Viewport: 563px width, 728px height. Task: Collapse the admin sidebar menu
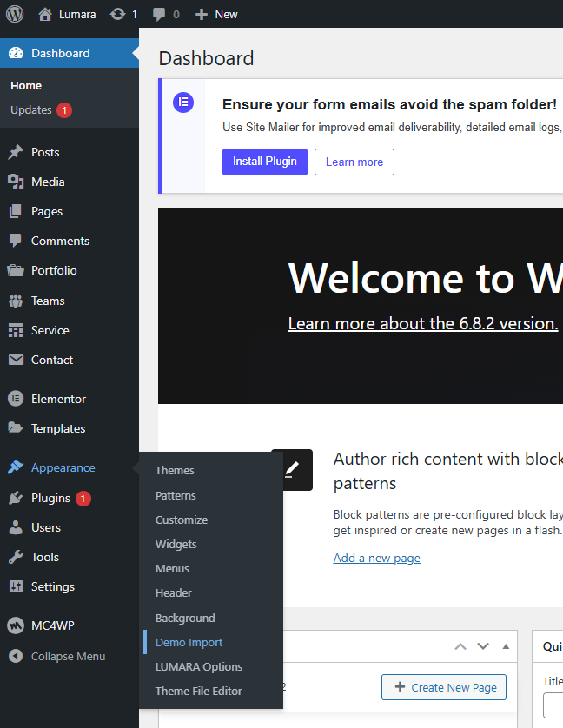(57, 656)
